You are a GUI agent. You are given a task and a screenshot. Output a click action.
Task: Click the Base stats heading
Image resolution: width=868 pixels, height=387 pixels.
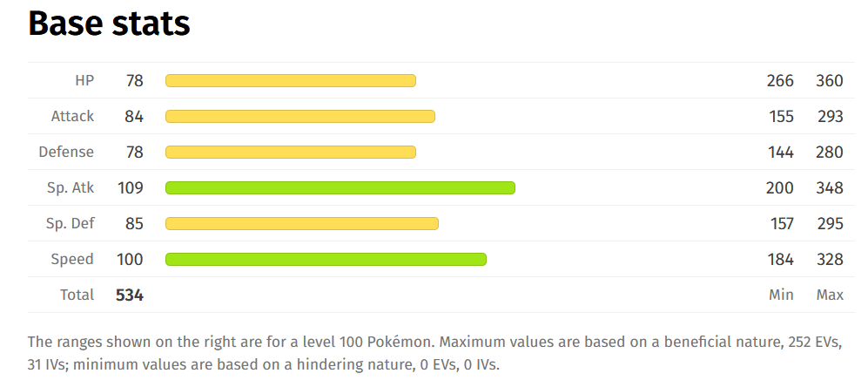(109, 24)
